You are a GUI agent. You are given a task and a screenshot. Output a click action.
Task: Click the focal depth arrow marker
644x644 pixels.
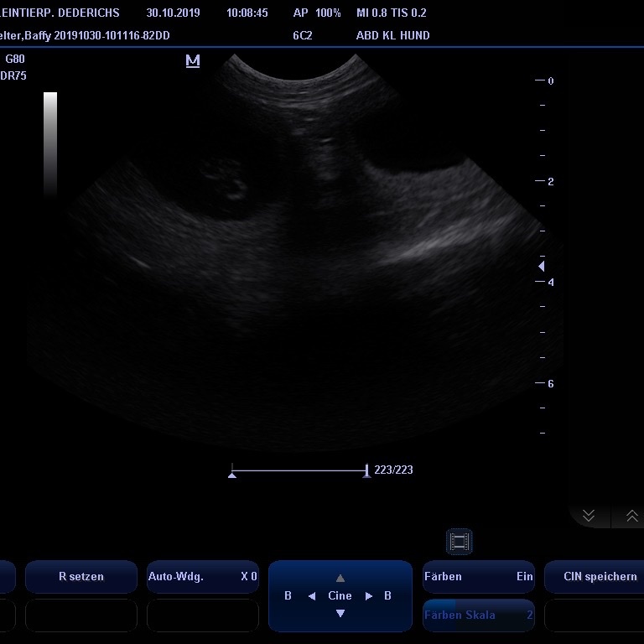[x=541, y=267]
